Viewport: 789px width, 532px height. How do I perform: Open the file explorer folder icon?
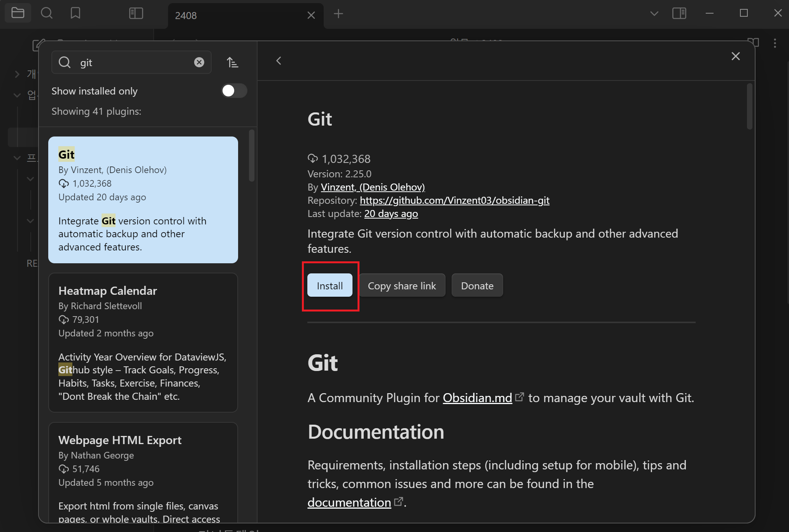[18, 13]
